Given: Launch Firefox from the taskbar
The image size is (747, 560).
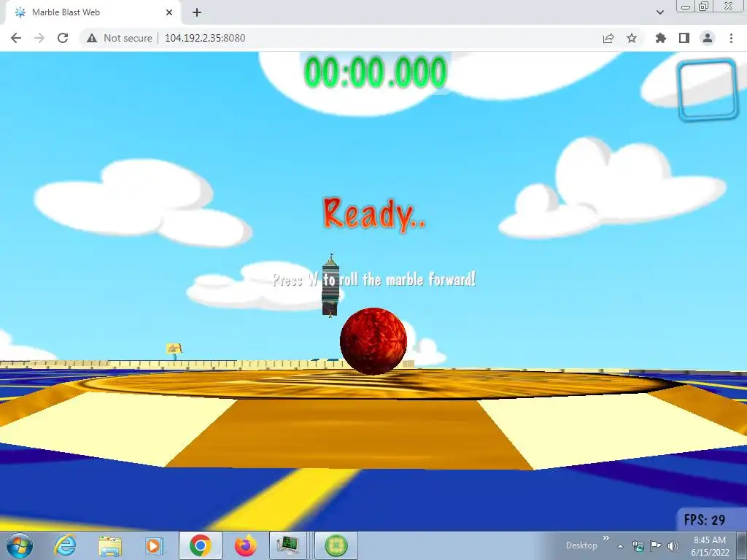Looking at the screenshot, I should point(245,545).
